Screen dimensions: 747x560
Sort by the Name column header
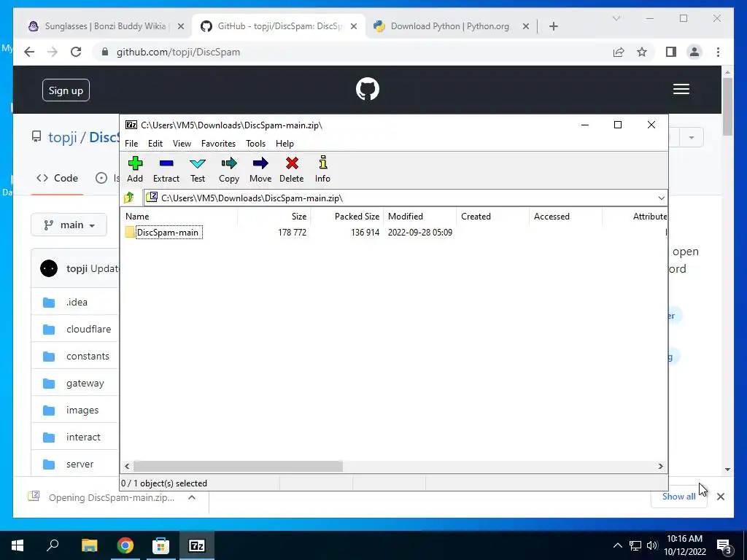click(179, 216)
